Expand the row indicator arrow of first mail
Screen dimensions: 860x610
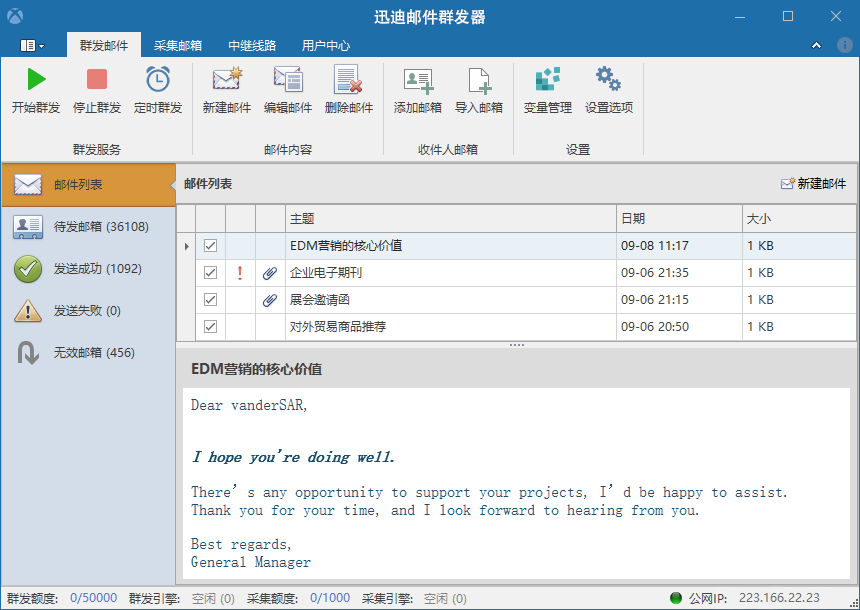(x=186, y=246)
